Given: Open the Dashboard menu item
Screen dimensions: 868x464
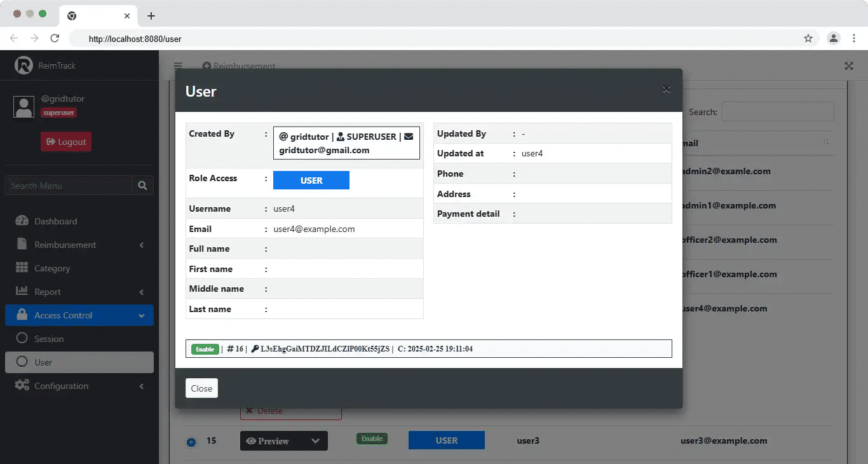Looking at the screenshot, I should click(x=56, y=221).
